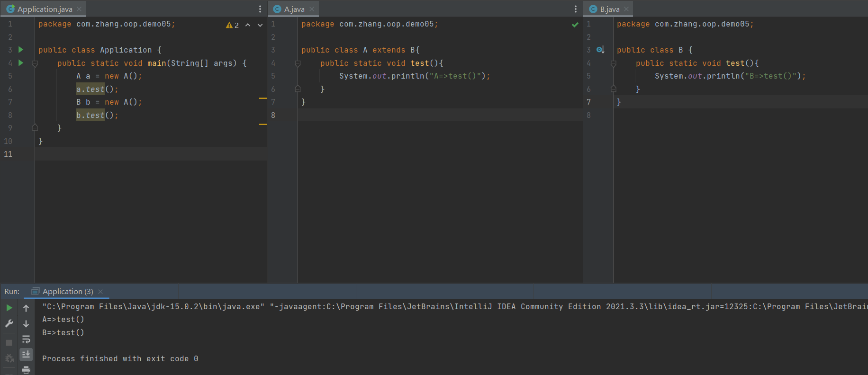Collapse the main method in Application.java

point(35,63)
